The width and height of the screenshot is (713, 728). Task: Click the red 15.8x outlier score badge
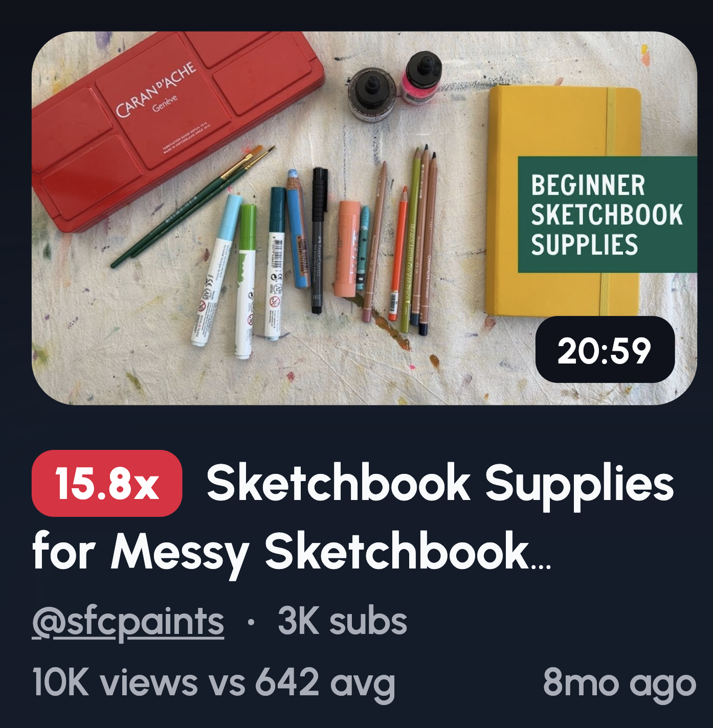click(x=107, y=484)
